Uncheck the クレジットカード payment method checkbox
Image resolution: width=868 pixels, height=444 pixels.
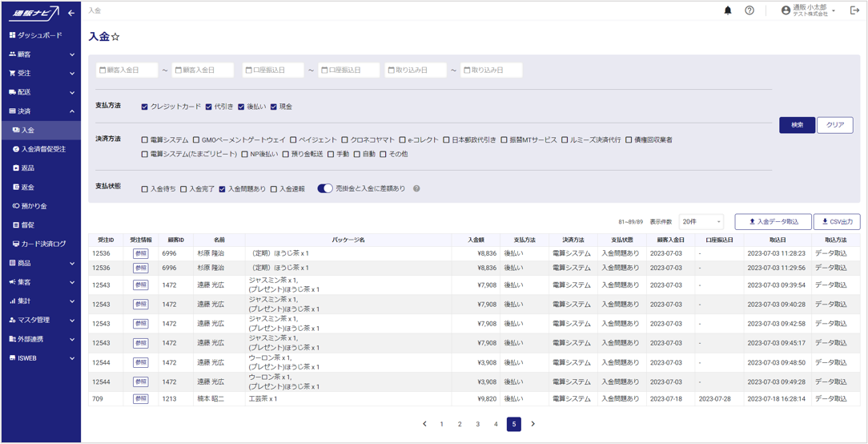pyautogui.click(x=145, y=107)
